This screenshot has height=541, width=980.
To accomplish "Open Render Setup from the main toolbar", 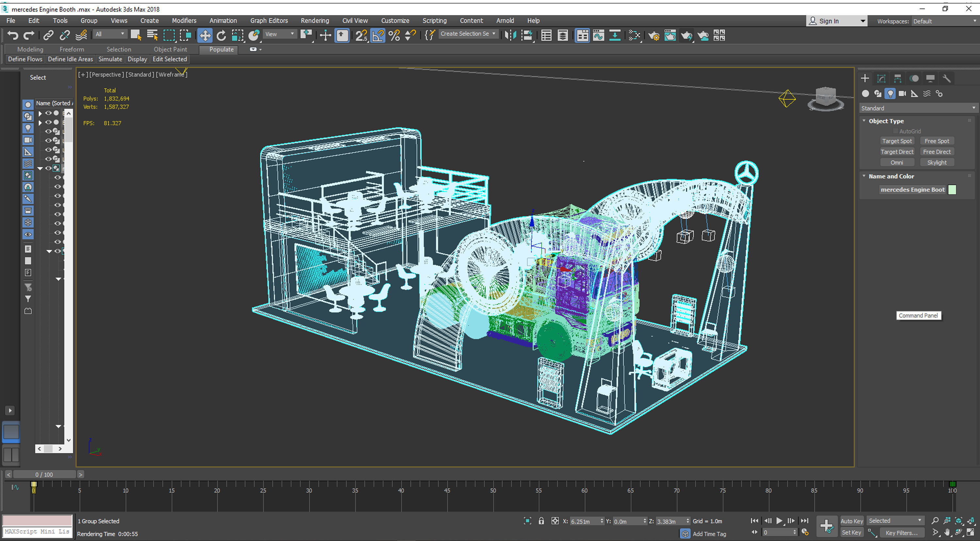I will pyautogui.click(x=654, y=35).
